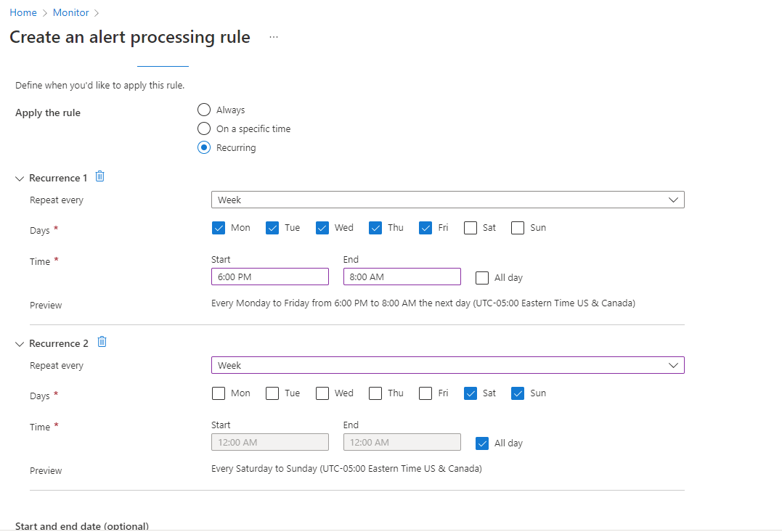The image size is (782, 532).
Task: Choose On a specific time option
Action: [204, 128]
